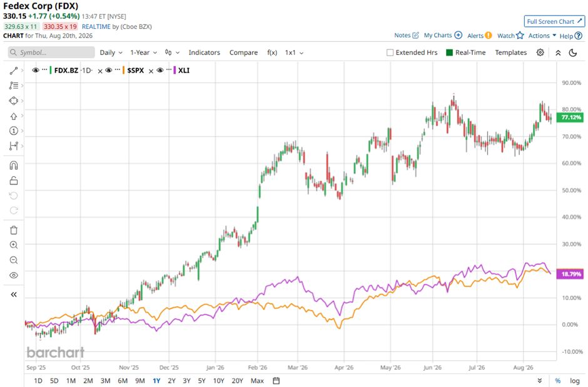Pick the arrow marker tool

pyautogui.click(x=14, y=116)
